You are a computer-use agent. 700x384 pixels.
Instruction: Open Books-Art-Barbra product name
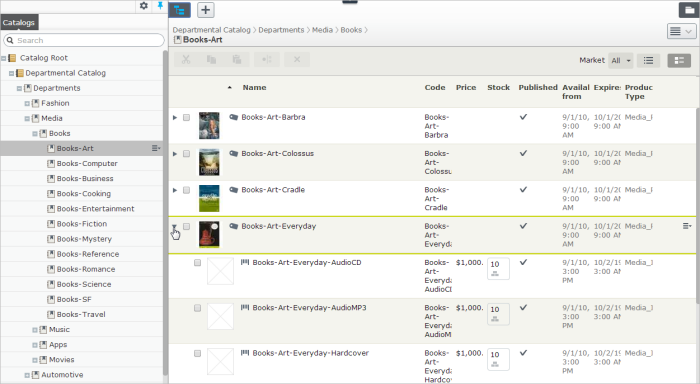273,117
